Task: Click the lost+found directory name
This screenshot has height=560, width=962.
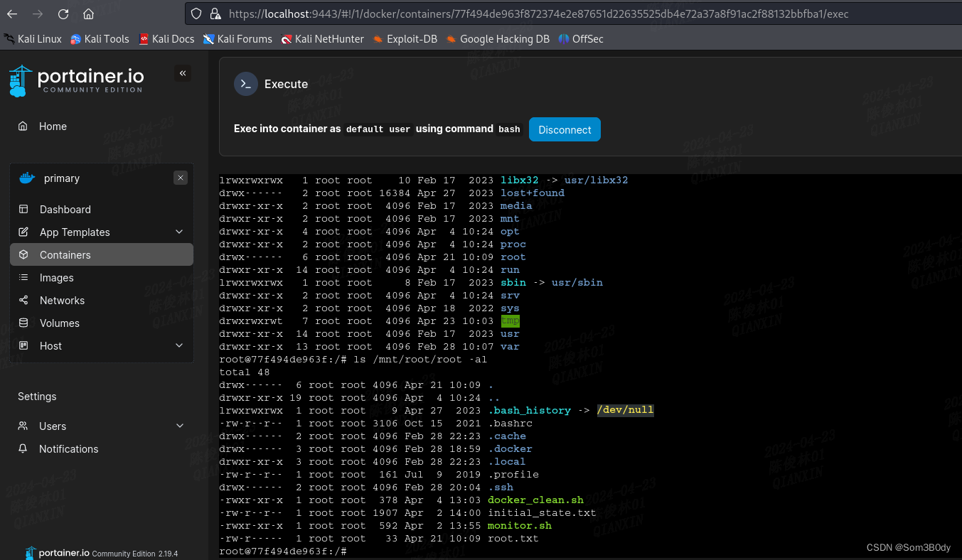Action: coord(533,193)
